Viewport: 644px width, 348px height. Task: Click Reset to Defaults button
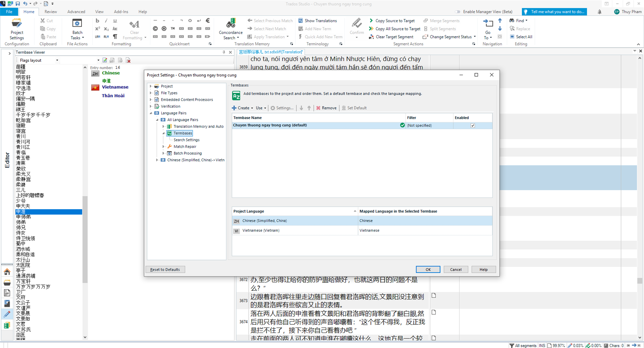tap(165, 270)
